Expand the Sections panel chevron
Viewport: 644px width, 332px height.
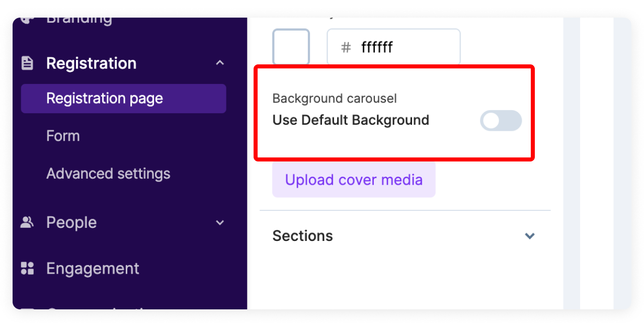click(x=529, y=236)
